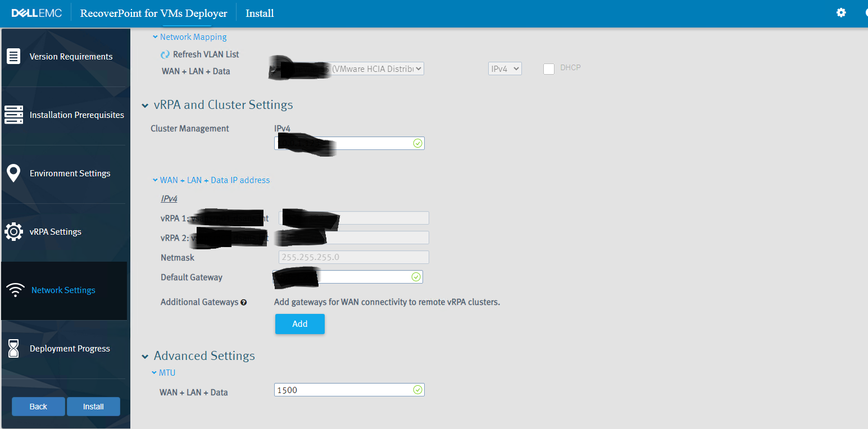Click the vRPA 1 IP address field
The height and width of the screenshot is (429, 868).
pyautogui.click(x=354, y=218)
